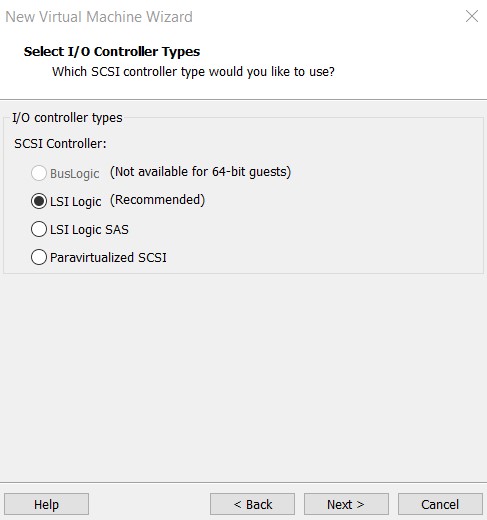Click the Which SCSI controller type question text
The image size is (487, 520).
point(193,72)
